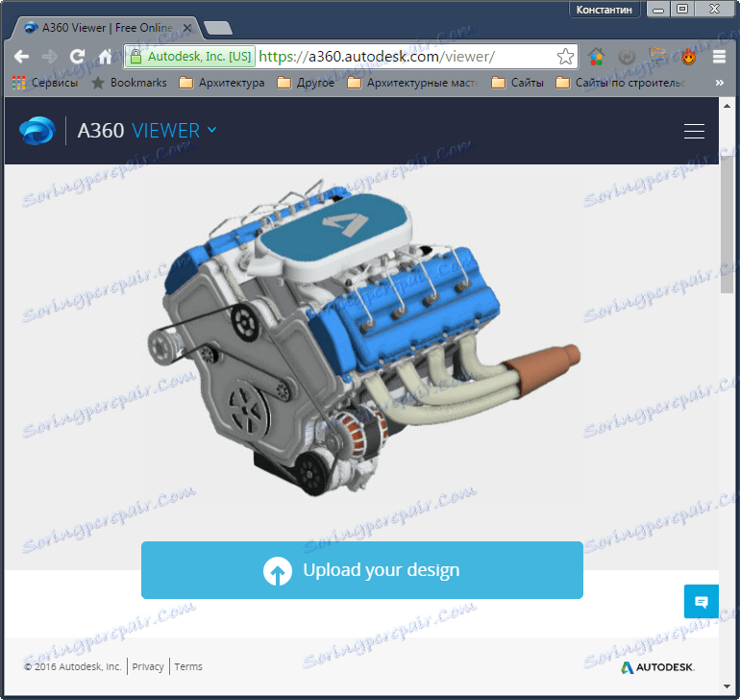Select the A360 Viewer browser tab
Screen dimensions: 740x700
[x=106, y=28]
